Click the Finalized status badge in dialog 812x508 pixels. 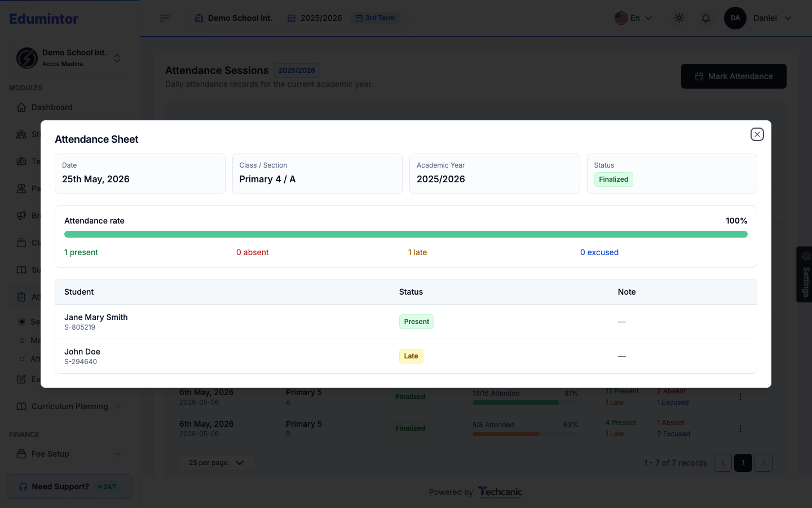(x=614, y=179)
